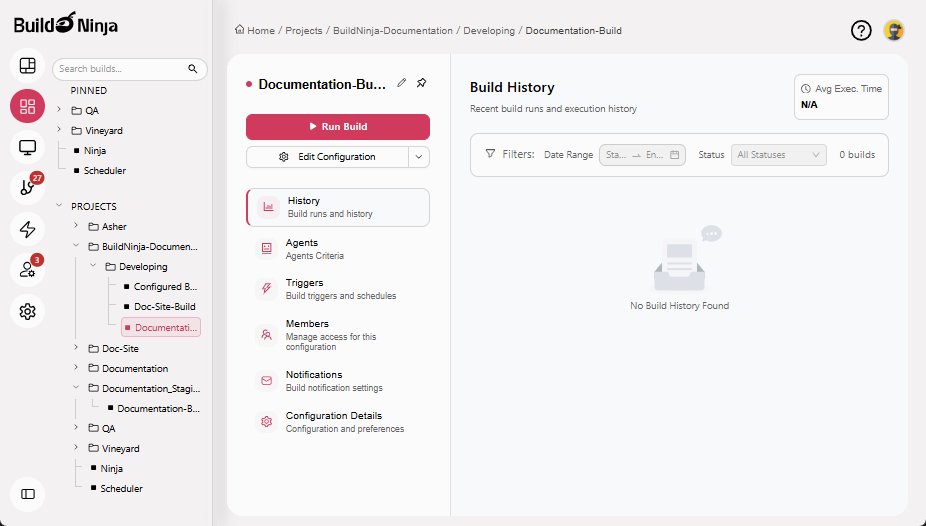Collapse the PROJECTS section
This screenshot has height=526, width=926.
pos(59,206)
